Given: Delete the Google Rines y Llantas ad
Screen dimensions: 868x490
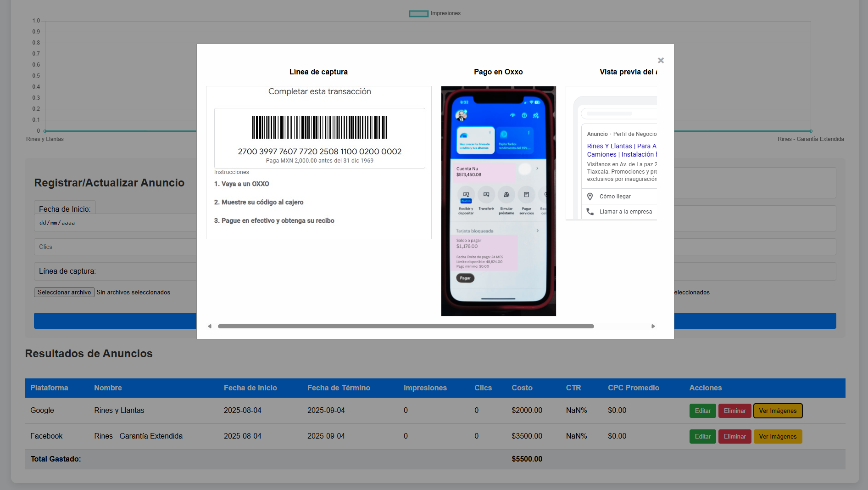Looking at the screenshot, I should [x=734, y=411].
